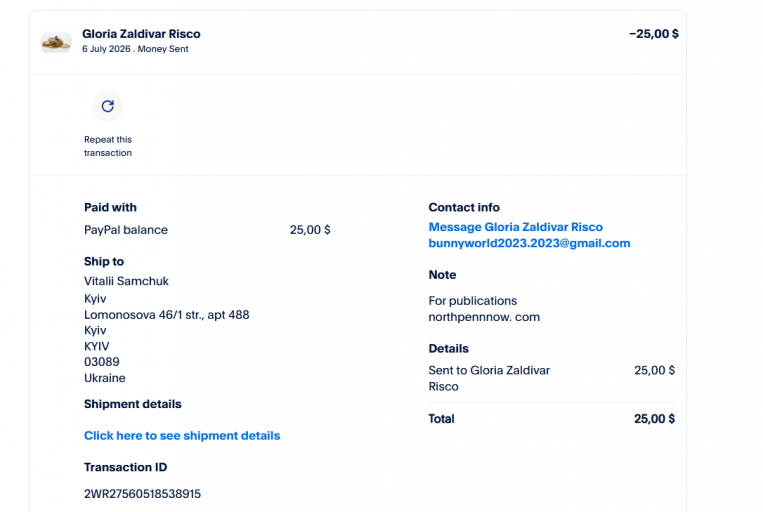The width and height of the screenshot is (763, 512).
Task: Click the 'Ship to' heading
Action: (104, 261)
